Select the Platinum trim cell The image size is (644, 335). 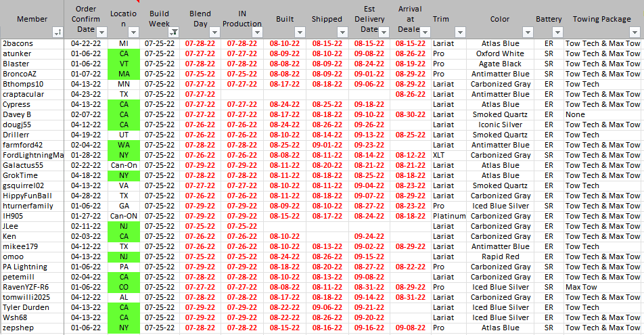click(449, 216)
